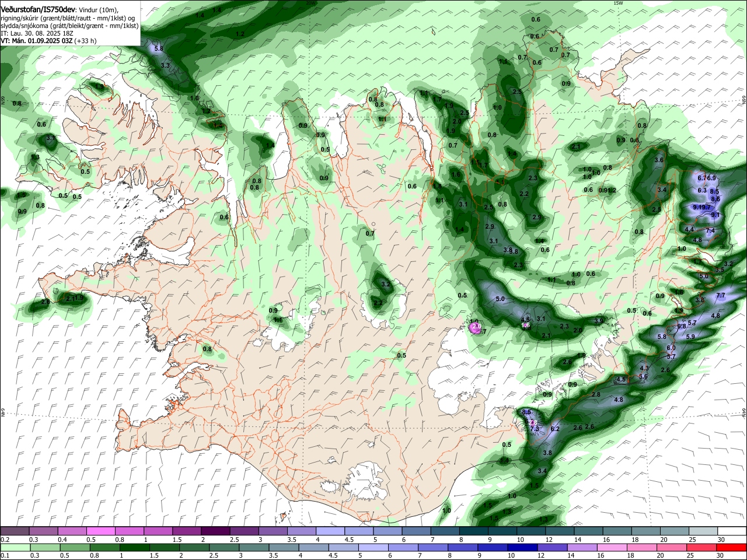Click the '15W' longitude label
The width and height of the screenshot is (747, 560).
click(x=619, y=3)
